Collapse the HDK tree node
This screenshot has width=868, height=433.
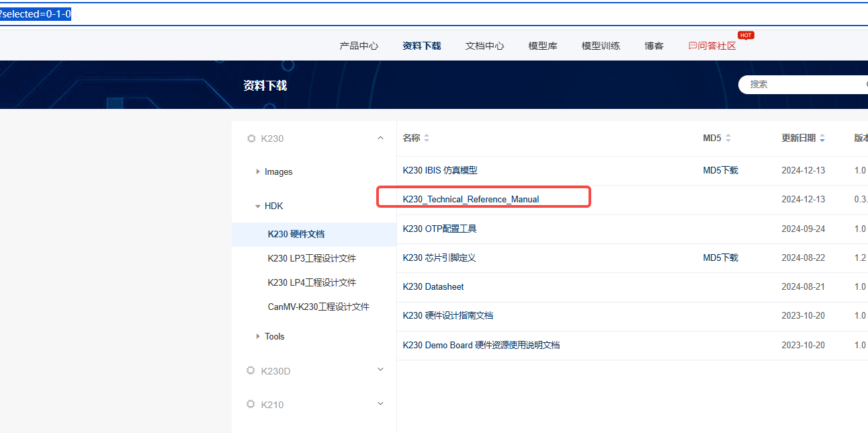tap(258, 206)
